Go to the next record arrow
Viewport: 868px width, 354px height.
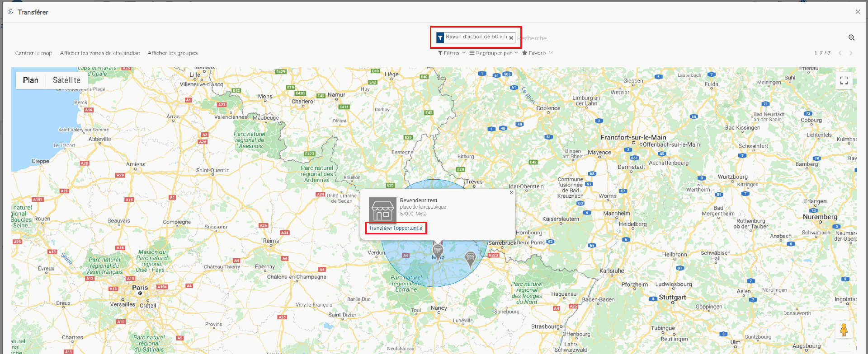coord(851,53)
